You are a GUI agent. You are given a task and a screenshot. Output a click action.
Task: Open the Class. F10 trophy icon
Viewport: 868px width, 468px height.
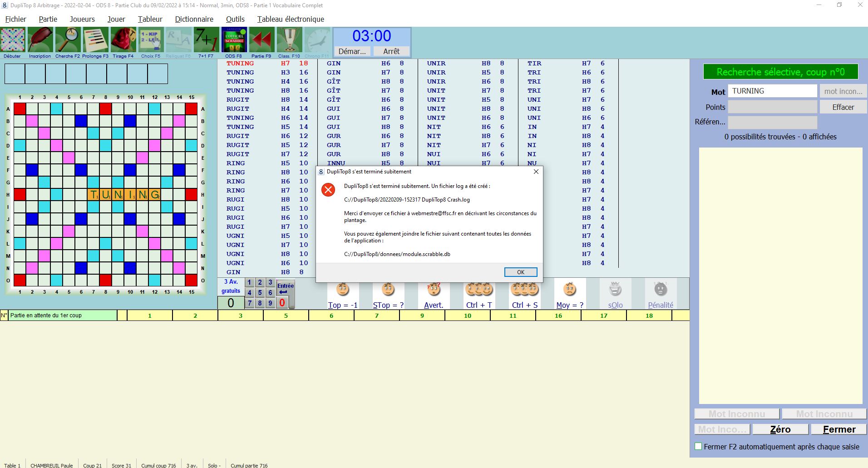tap(289, 40)
